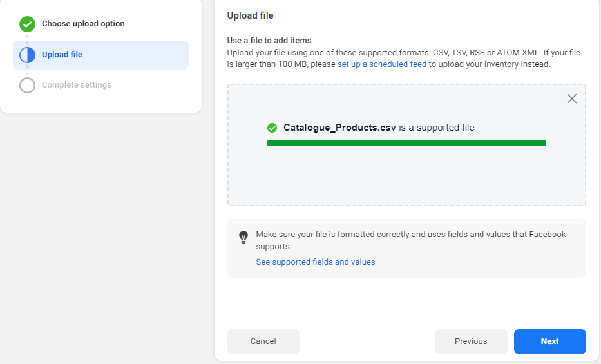Proceed with the Next button
601x364 pixels.
[549, 341]
